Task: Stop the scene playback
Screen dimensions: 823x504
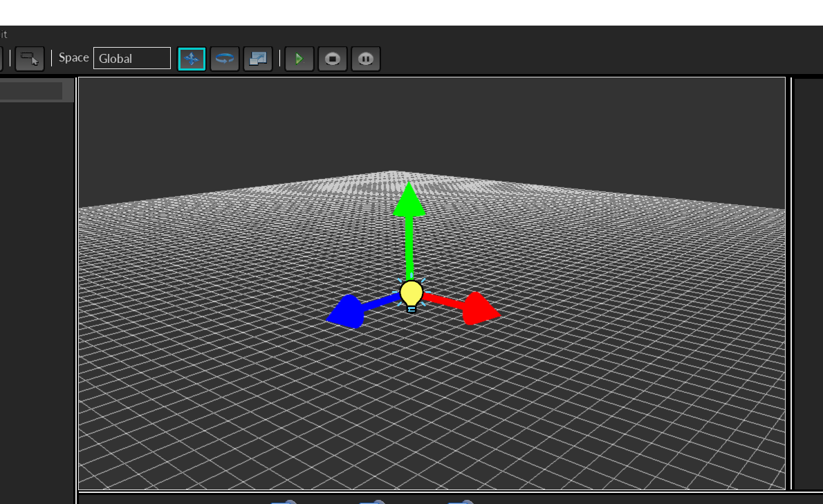Action: pyautogui.click(x=332, y=59)
